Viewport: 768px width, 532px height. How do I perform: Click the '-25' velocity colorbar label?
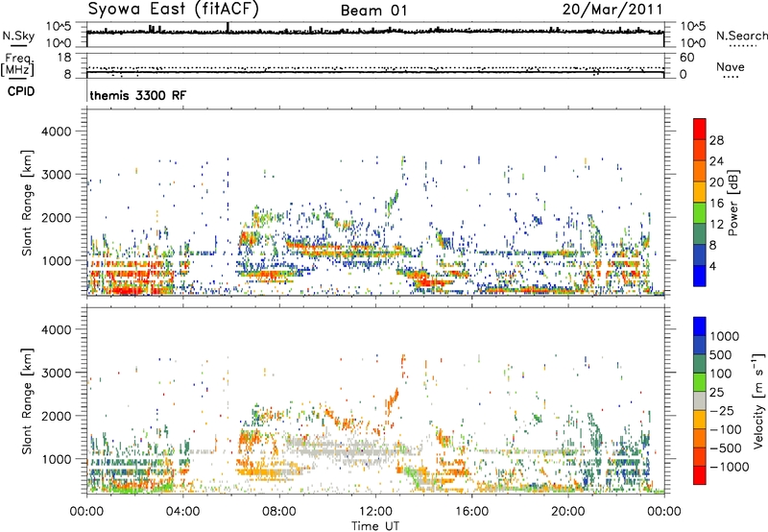[722, 411]
